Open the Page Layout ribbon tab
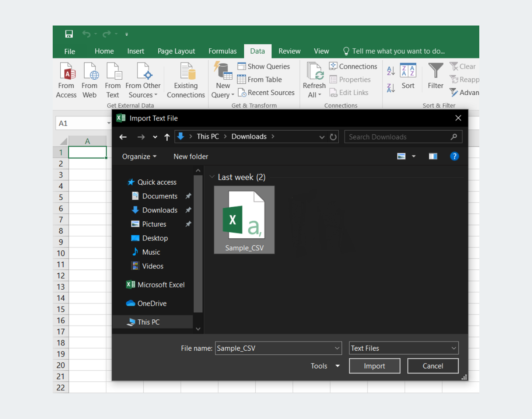This screenshot has width=532, height=419. click(176, 51)
